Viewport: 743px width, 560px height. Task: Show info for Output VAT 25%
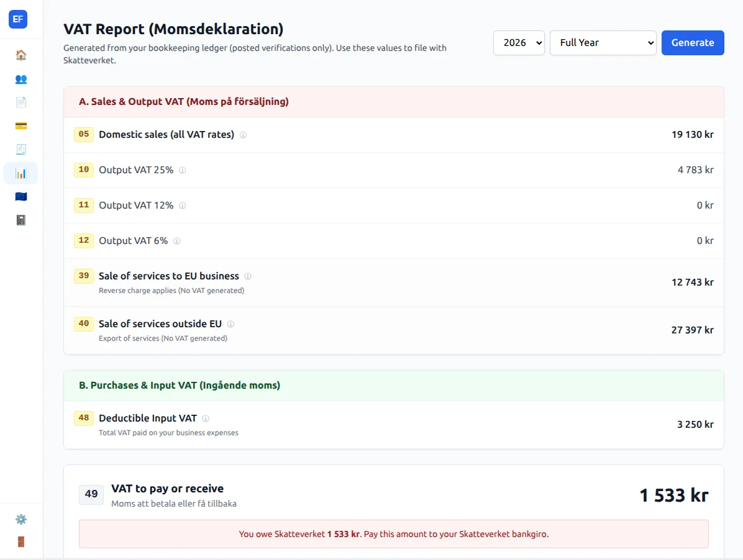(183, 170)
